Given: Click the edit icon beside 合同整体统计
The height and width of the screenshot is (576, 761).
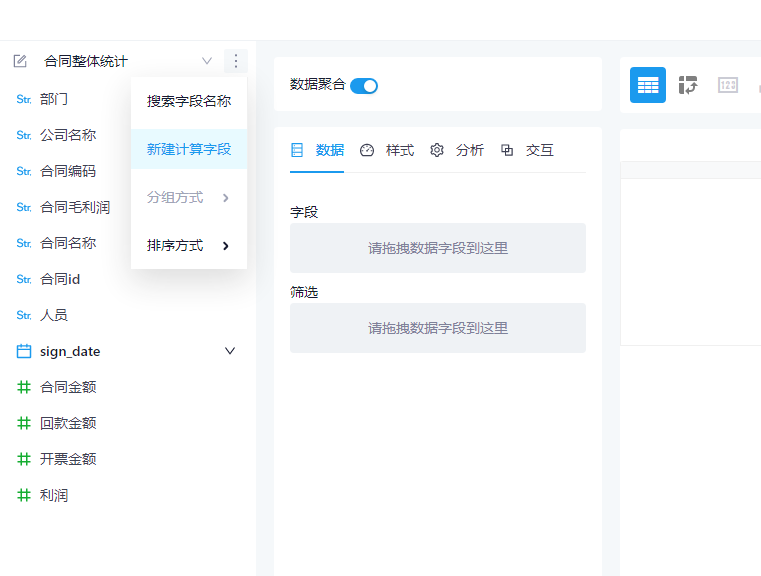Looking at the screenshot, I should pyautogui.click(x=20, y=61).
